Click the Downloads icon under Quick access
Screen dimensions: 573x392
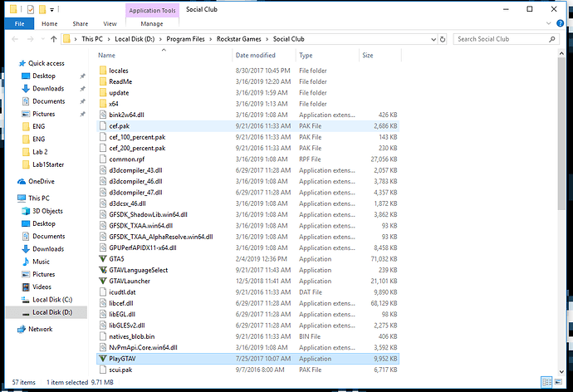pos(26,88)
